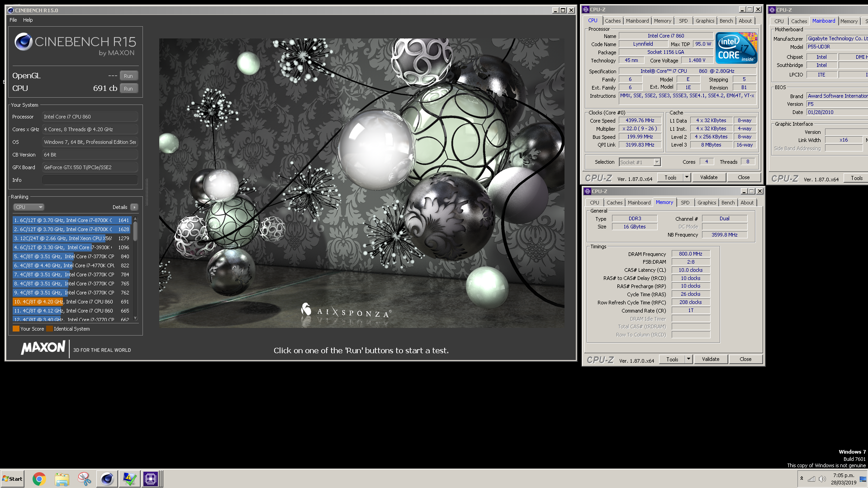This screenshot has width=868, height=488.
Task: Open the CPU ranking type dropdown
Action: coord(28,207)
